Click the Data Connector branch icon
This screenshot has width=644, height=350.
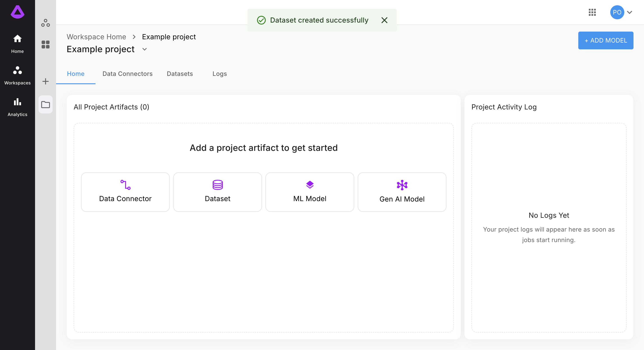(125, 185)
